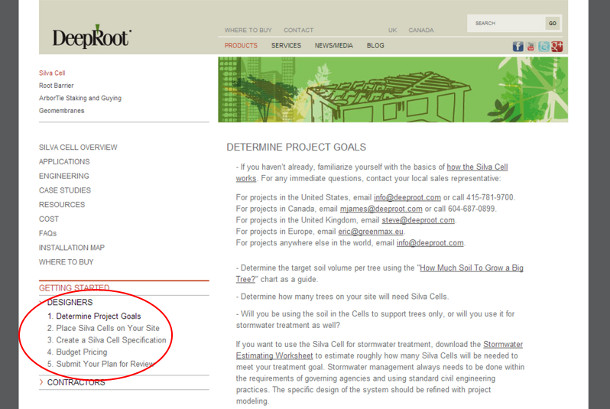Open the Twitter social icon
Screen dimensions: 610x409
tap(543, 47)
